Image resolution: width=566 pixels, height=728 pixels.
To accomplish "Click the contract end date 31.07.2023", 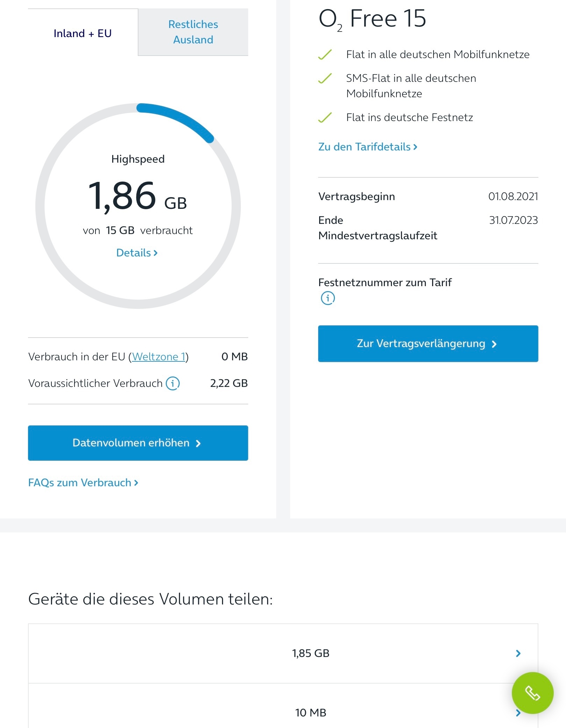I will click(x=513, y=220).
